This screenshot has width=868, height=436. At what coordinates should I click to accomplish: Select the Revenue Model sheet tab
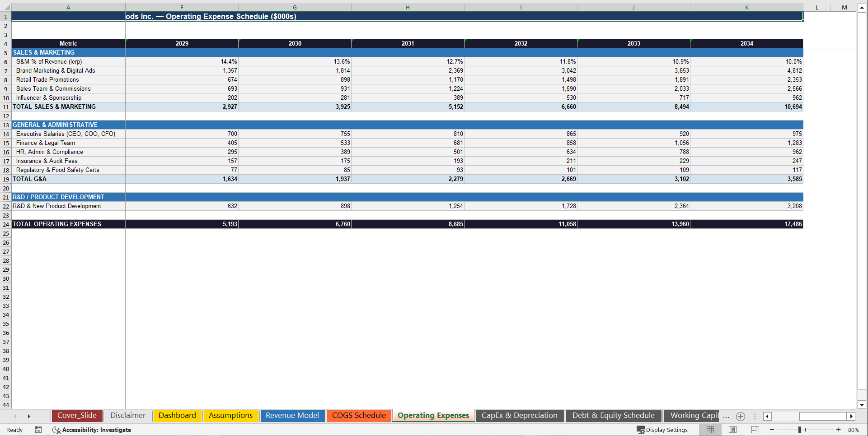pos(292,416)
